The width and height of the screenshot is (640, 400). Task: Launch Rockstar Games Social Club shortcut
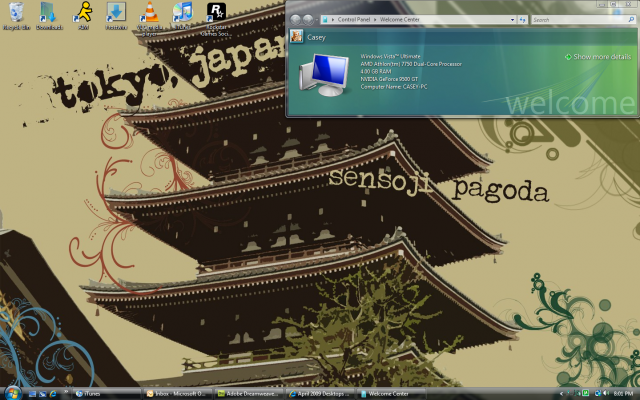(216, 18)
